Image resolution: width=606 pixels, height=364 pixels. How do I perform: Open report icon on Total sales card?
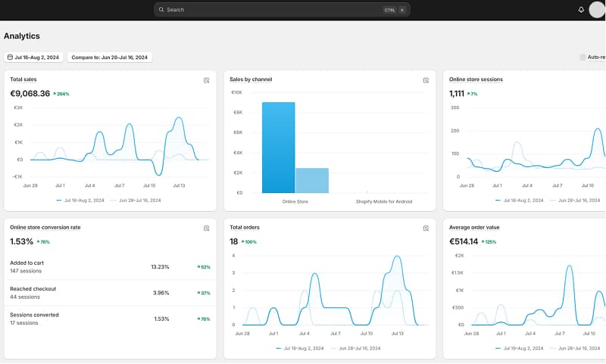(x=206, y=80)
